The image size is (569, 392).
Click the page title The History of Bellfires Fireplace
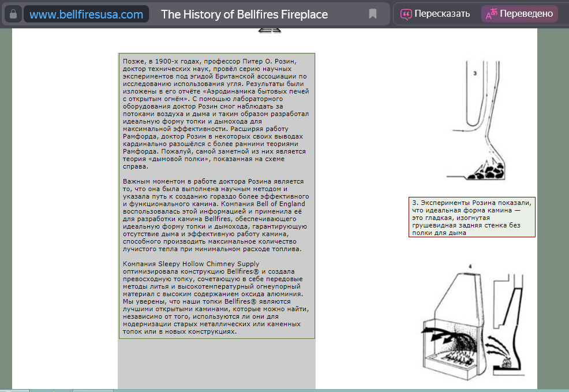tap(244, 14)
